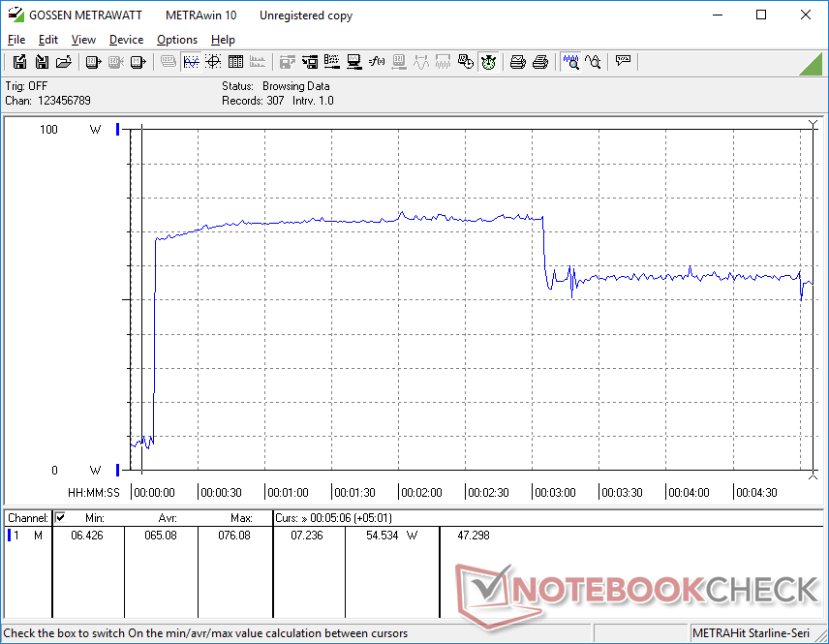Open the View menu

[83, 40]
